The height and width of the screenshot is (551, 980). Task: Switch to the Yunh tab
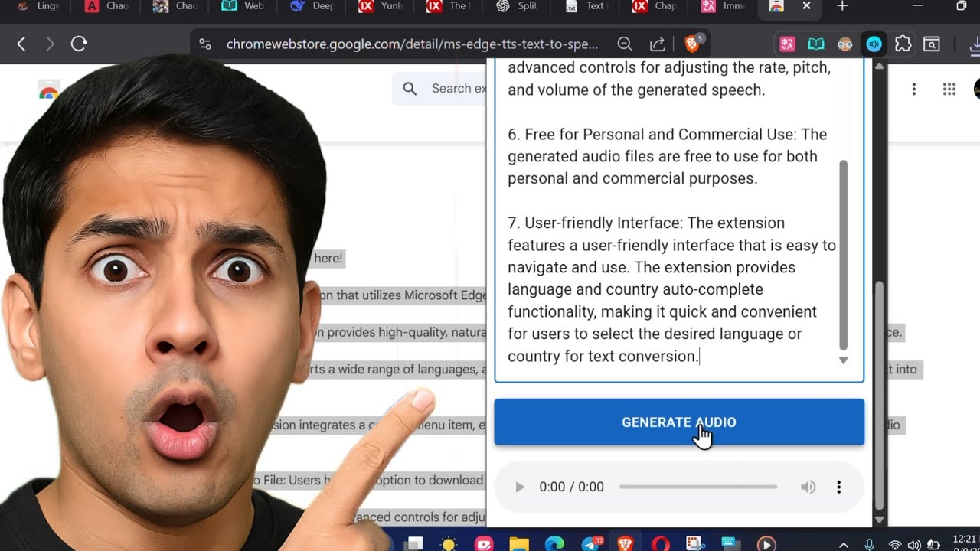click(381, 6)
